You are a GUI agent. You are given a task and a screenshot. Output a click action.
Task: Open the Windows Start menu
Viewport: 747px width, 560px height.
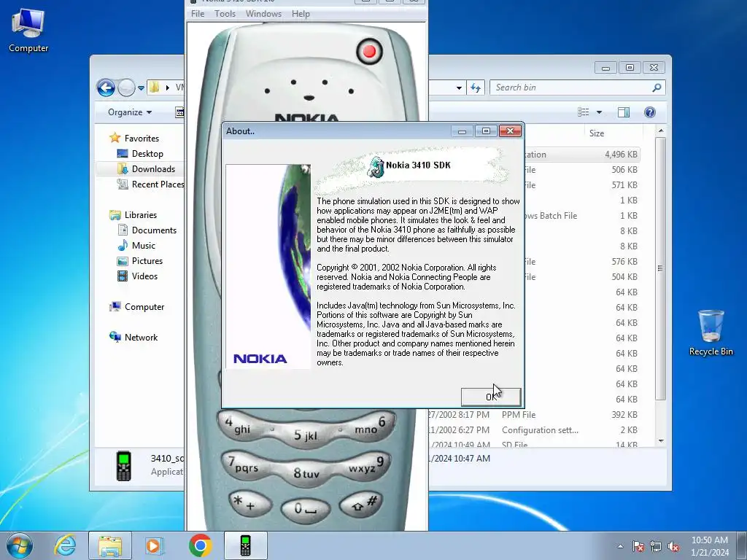click(x=20, y=545)
